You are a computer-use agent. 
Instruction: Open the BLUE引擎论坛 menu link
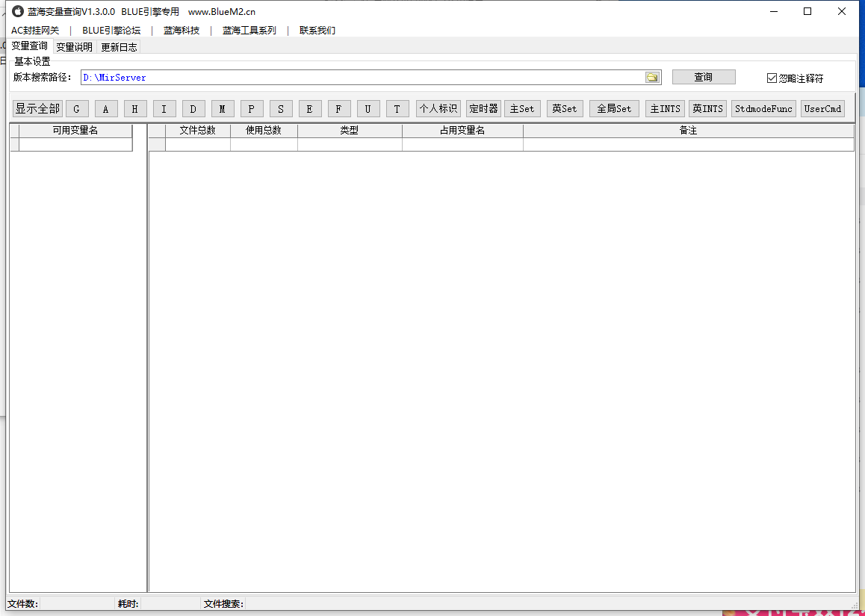[x=111, y=31]
